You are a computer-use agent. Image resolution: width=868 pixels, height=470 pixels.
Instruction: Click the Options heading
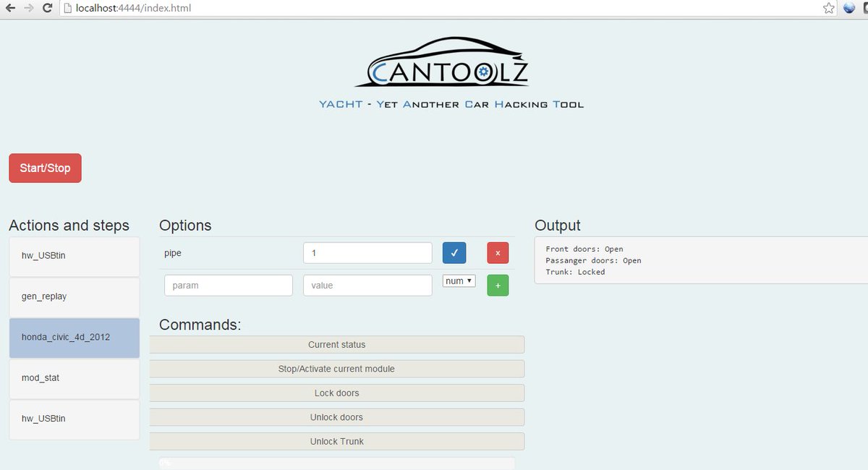[185, 225]
